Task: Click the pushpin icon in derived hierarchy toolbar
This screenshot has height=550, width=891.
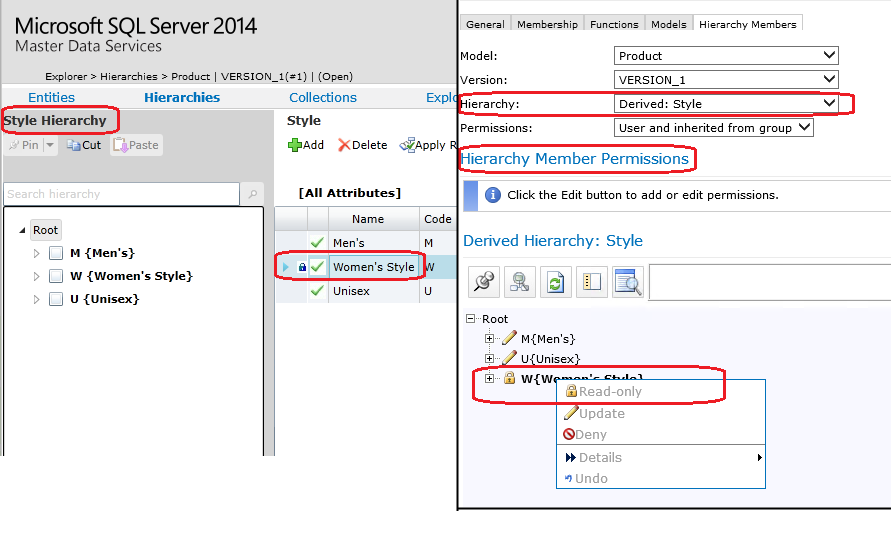Action: pos(484,282)
